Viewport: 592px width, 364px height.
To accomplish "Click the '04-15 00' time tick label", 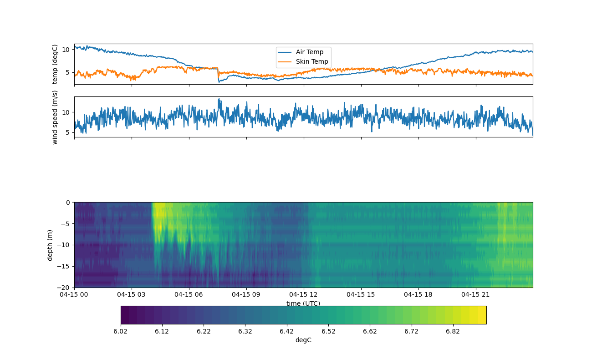I will (74, 294).
